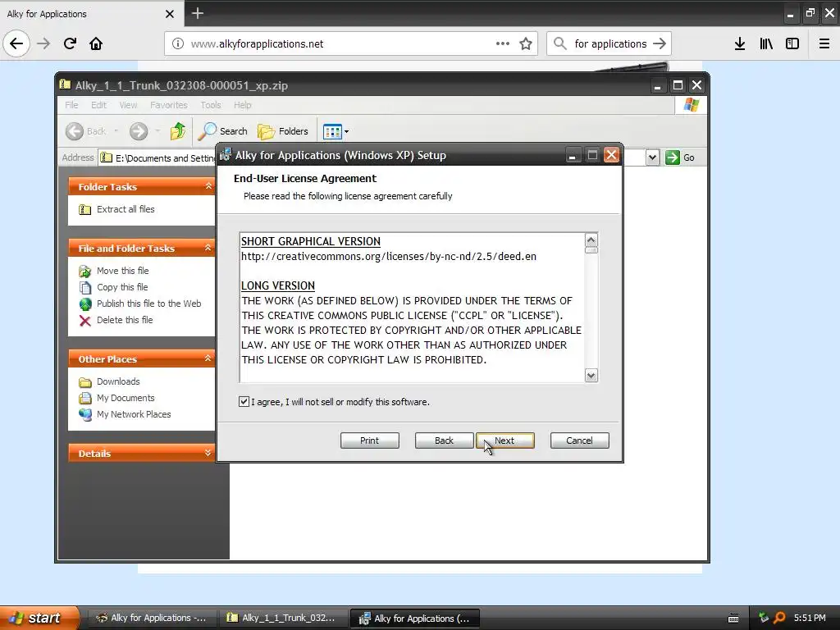Click Publish this file to the Web
Image resolution: width=840 pixels, height=630 pixels.
click(x=139, y=304)
